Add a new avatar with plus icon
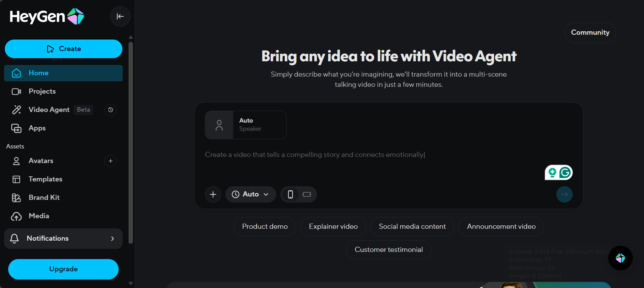The height and width of the screenshot is (288, 644). tap(110, 161)
